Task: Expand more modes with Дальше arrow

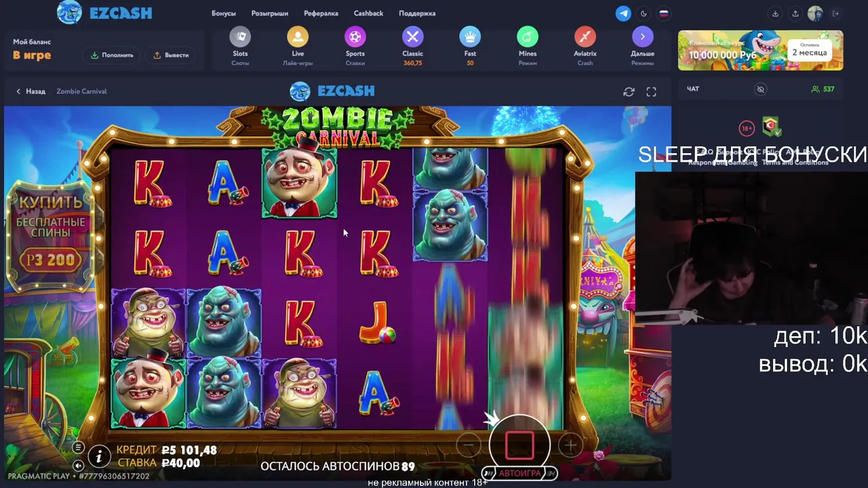Action: click(x=642, y=37)
